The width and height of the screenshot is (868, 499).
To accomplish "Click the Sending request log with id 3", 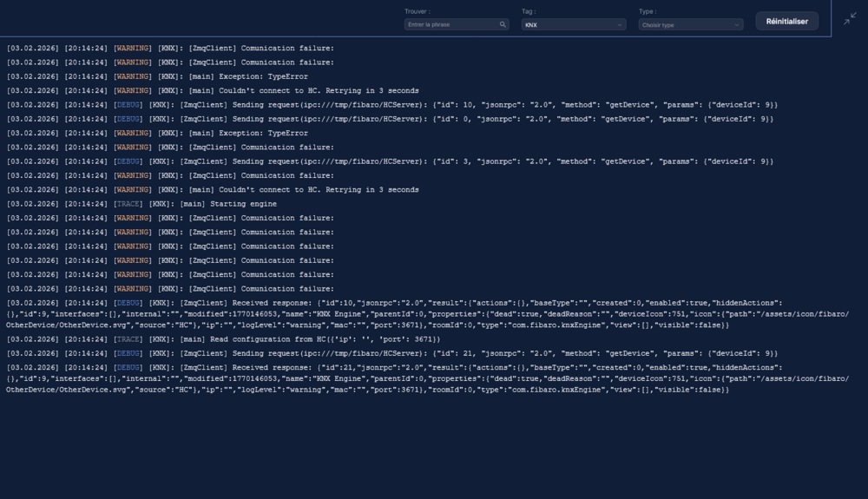I will point(391,161).
